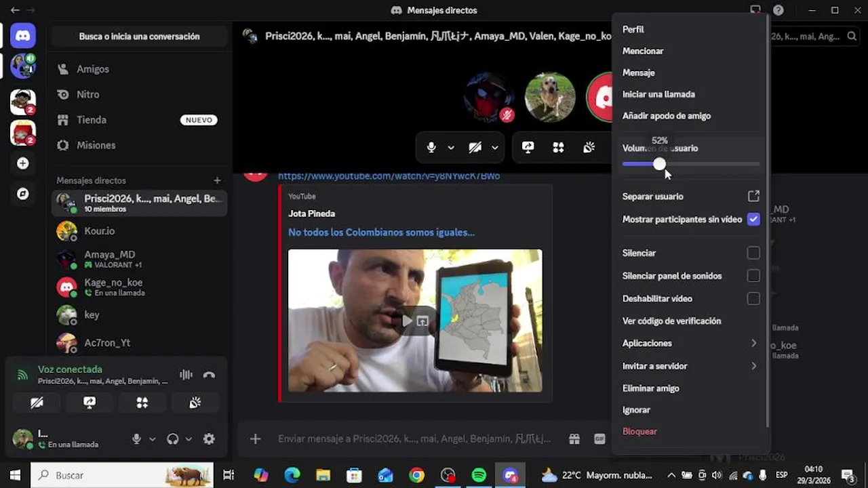The height and width of the screenshot is (488, 868).
Task: Expand output device options next to headphones
Action: coord(189,439)
